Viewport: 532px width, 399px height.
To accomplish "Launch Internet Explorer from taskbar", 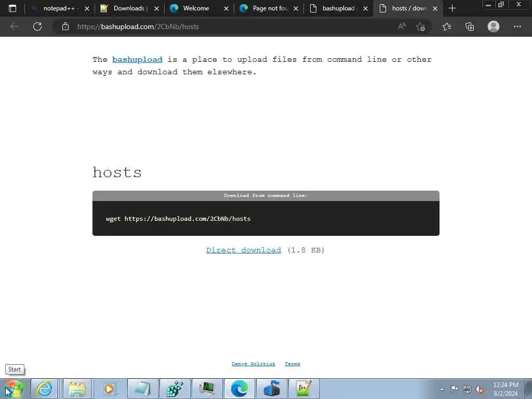I will [x=45, y=389].
